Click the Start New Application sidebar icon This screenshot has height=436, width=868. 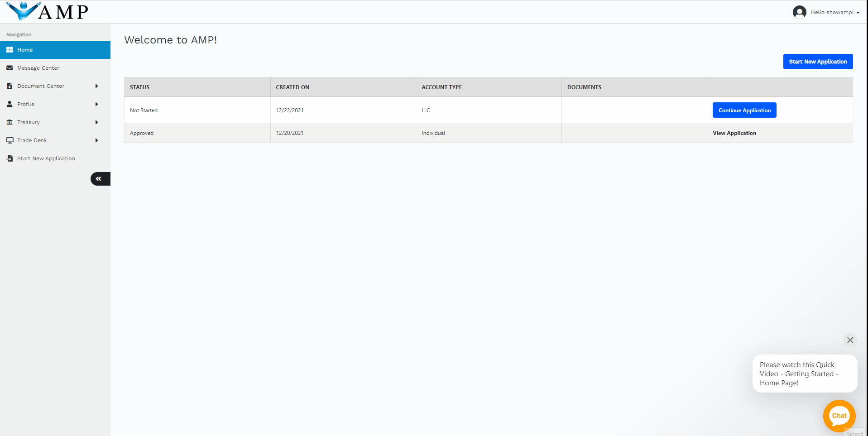[x=10, y=158]
